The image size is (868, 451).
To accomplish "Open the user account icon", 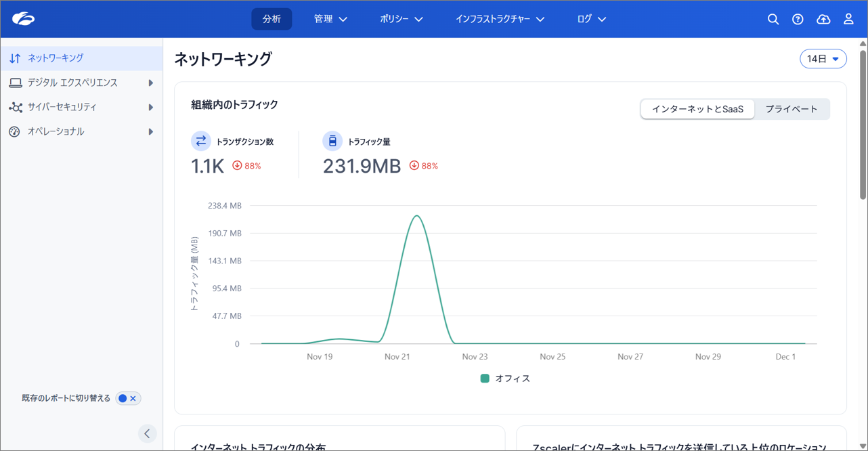I will pos(848,19).
